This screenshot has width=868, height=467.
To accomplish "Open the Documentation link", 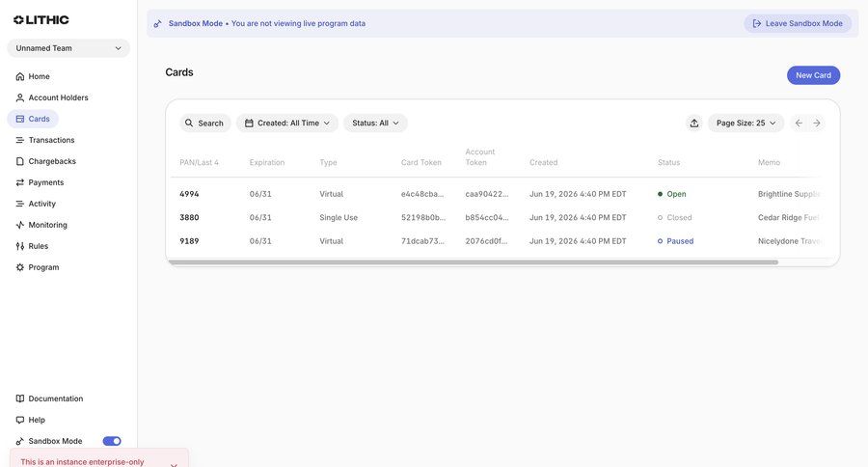I will [x=50, y=398].
